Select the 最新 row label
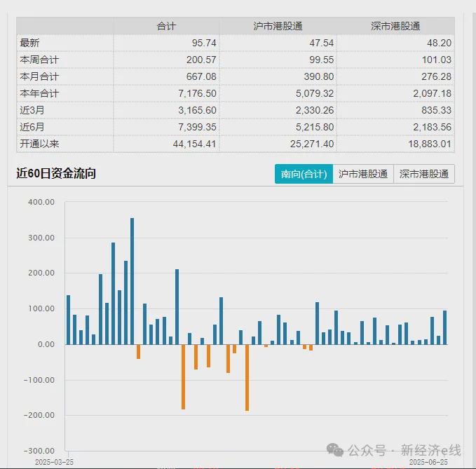This screenshot has width=476, height=469. (29, 43)
